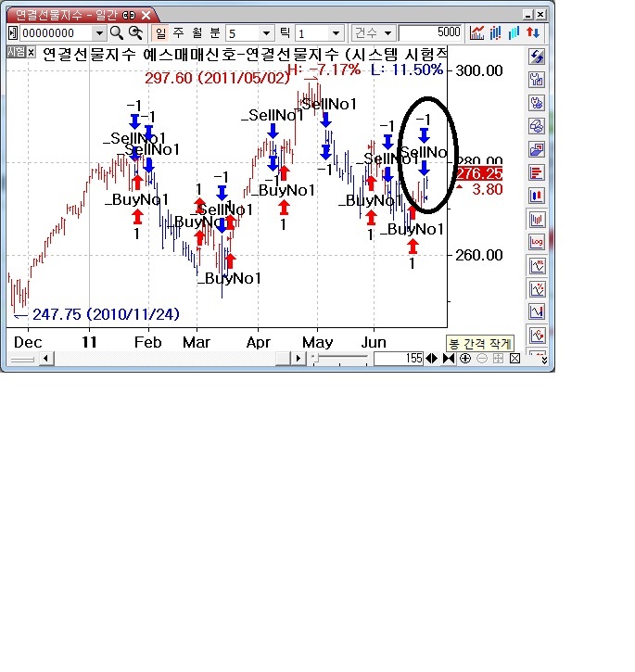Click the line chart icon in top toolbar

pos(477,32)
